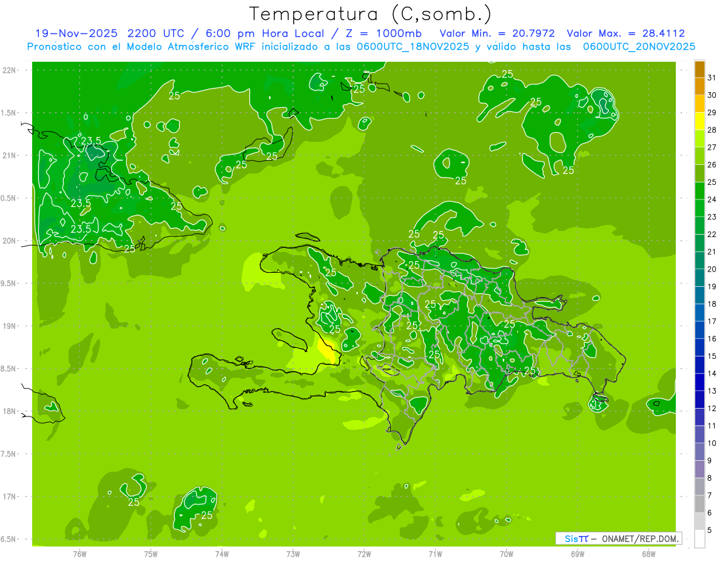728x562 pixels.
Task: Click the green 24 degree legend swatch
Action: 699,191
